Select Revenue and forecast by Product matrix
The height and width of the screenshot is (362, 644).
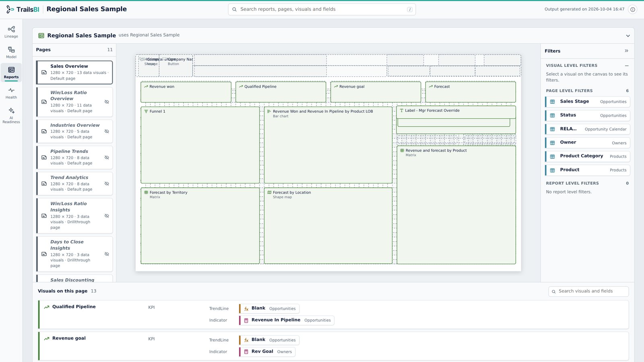pos(456,205)
